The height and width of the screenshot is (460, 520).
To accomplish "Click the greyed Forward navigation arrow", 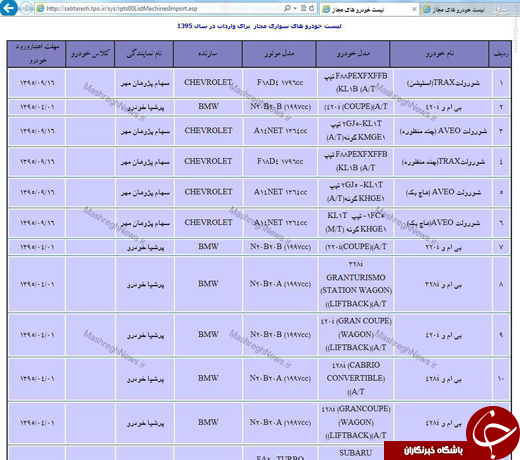I will point(26,8).
